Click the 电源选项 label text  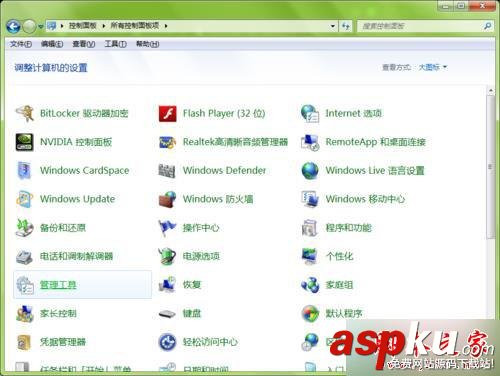point(201,256)
